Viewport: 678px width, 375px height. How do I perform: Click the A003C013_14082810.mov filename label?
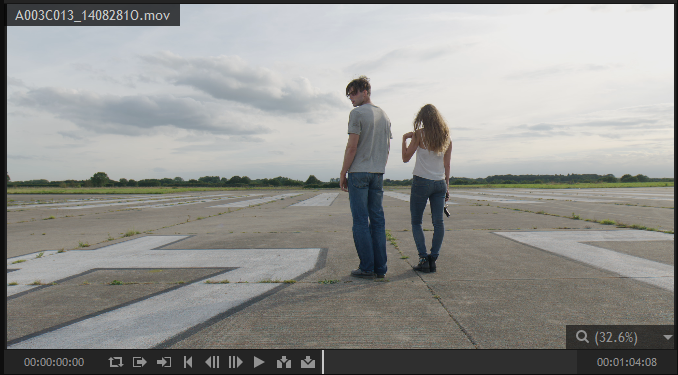click(x=93, y=16)
